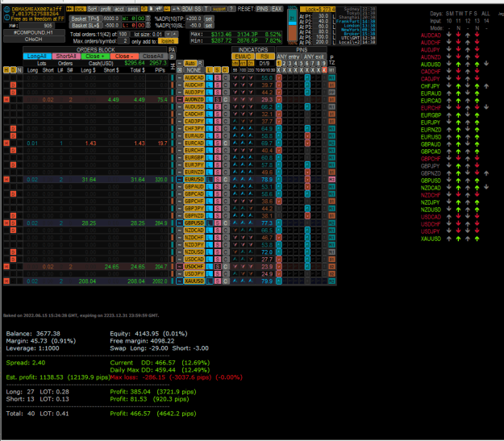The width and height of the screenshot is (504, 441).
Task: Select the CHoCH item
Action: [x=34, y=40]
